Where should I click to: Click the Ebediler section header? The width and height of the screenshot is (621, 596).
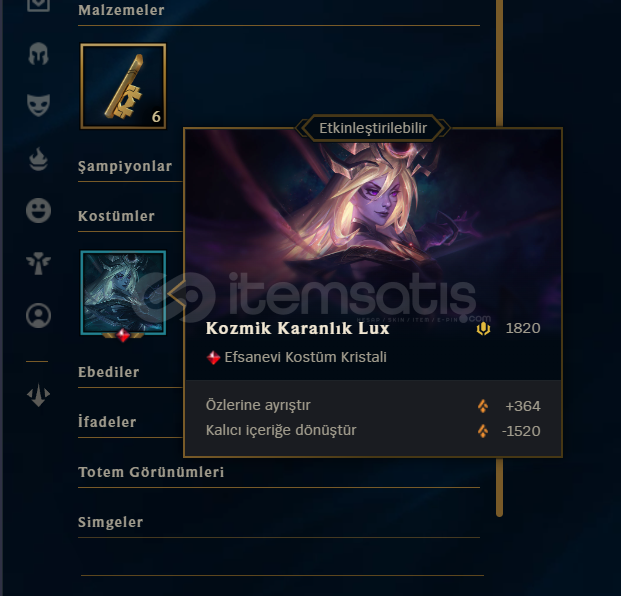[109, 372]
